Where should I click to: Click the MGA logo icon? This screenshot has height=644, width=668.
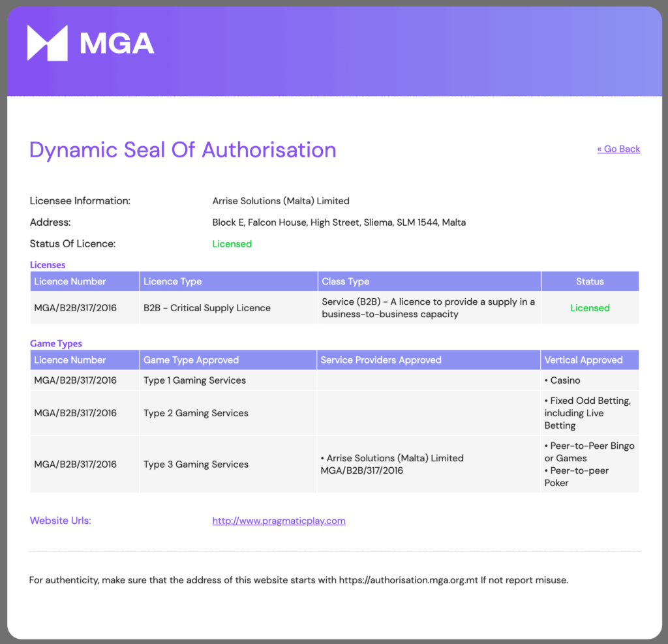pyautogui.click(x=47, y=43)
